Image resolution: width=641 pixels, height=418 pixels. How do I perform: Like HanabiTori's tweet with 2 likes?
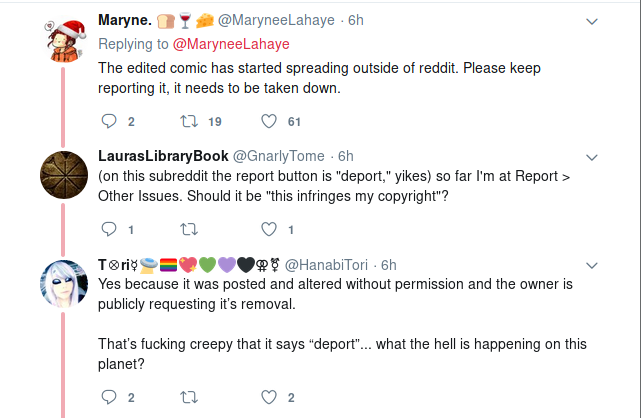[x=269, y=397]
